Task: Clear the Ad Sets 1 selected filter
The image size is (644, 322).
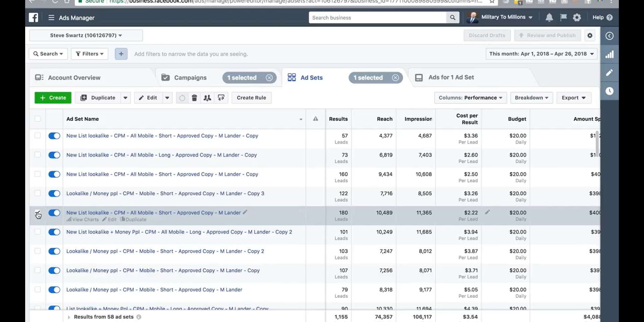Action: point(395,77)
